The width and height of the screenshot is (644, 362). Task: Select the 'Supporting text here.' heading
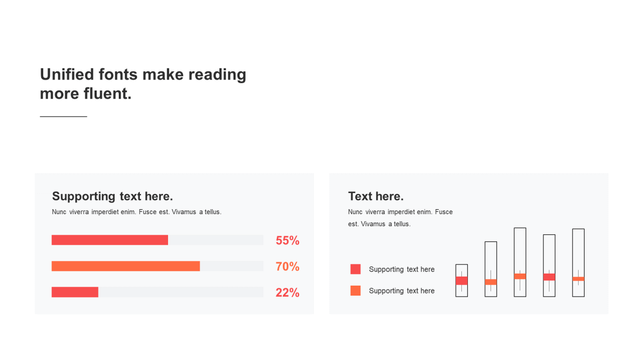tap(113, 196)
